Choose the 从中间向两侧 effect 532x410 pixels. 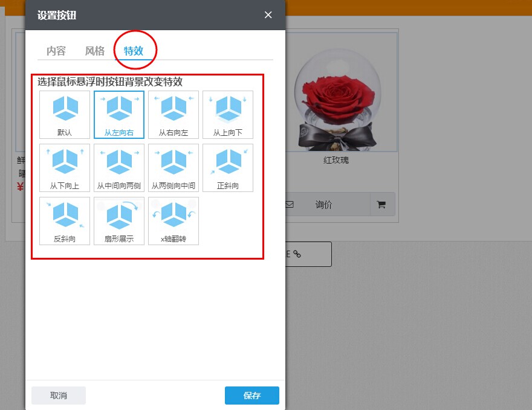point(119,168)
